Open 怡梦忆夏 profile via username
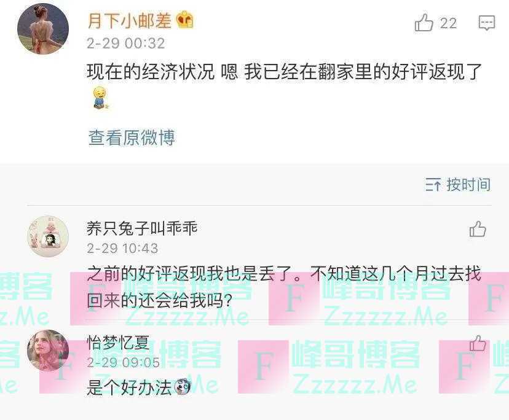This screenshot has width=509, height=420. click(x=118, y=342)
